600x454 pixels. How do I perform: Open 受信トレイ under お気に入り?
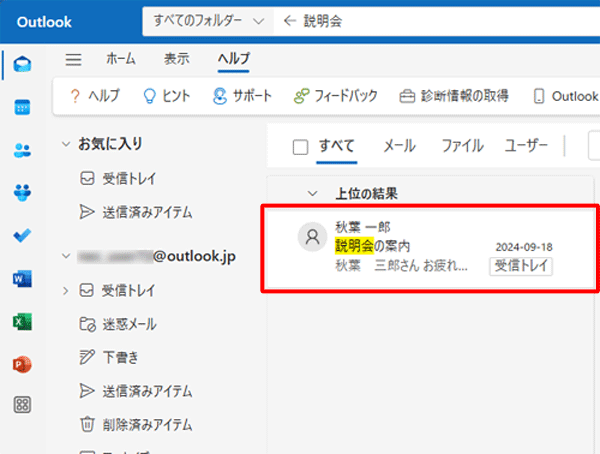(118, 179)
